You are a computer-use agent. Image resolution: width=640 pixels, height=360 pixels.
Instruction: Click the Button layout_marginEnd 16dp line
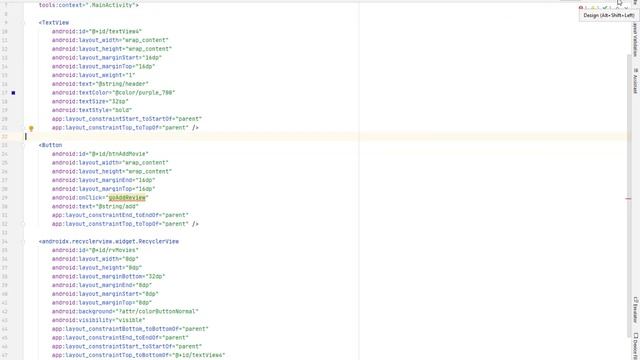click(x=104, y=180)
